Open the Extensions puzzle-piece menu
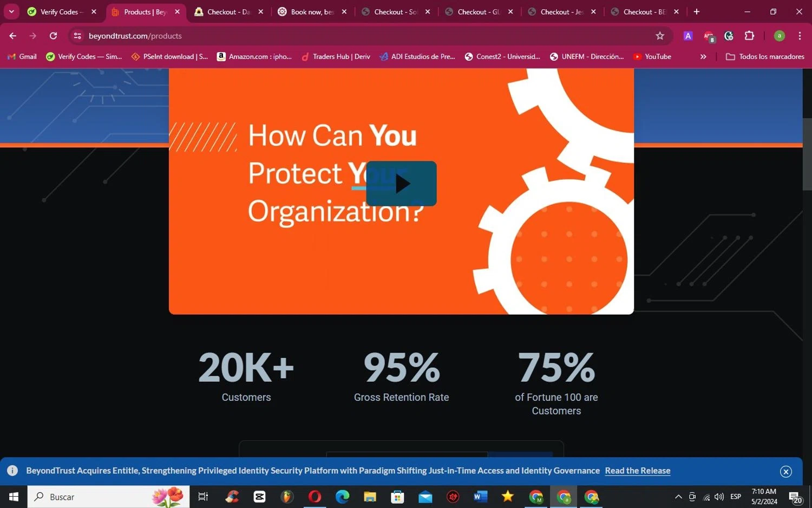Viewport: 812px width, 508px height. (x=749, y=36)
